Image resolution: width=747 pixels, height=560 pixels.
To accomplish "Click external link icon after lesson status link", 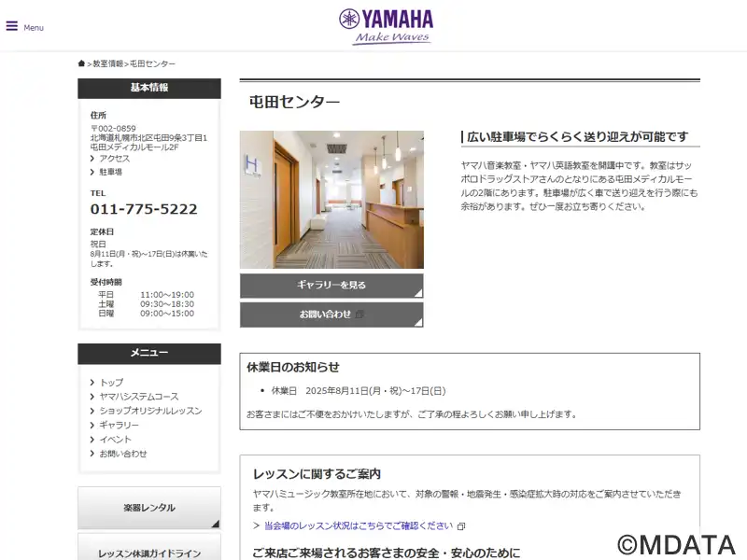I will [461, 526].
